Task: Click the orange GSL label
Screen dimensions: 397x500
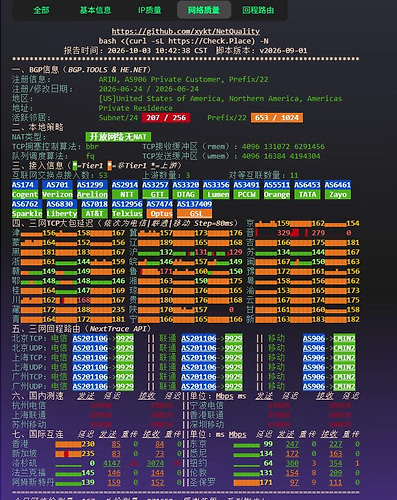Action: pyautogui.click(x=194, y=214)
